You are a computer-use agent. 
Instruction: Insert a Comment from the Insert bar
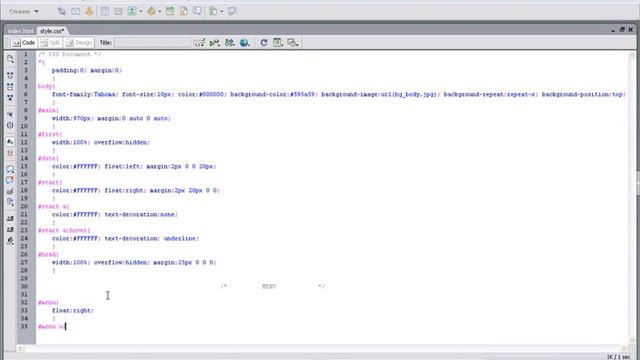[197, 11]
